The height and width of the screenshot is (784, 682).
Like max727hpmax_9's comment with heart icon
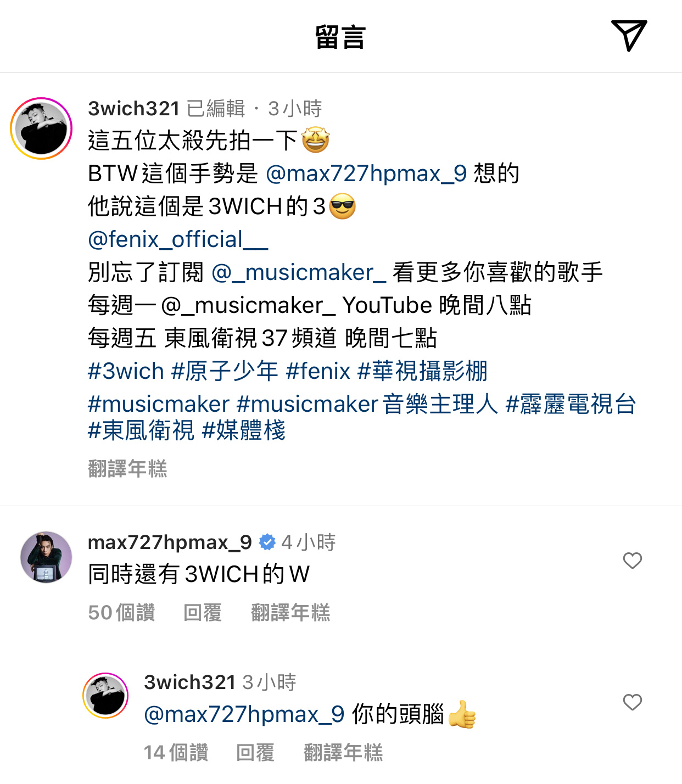click(x=633, y=561)
